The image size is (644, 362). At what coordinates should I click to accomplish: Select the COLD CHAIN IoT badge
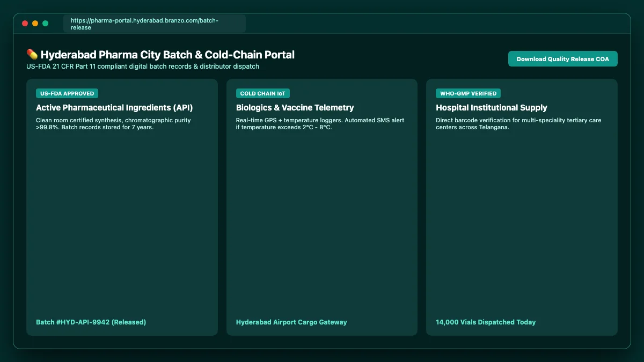(x=263, y=93)
